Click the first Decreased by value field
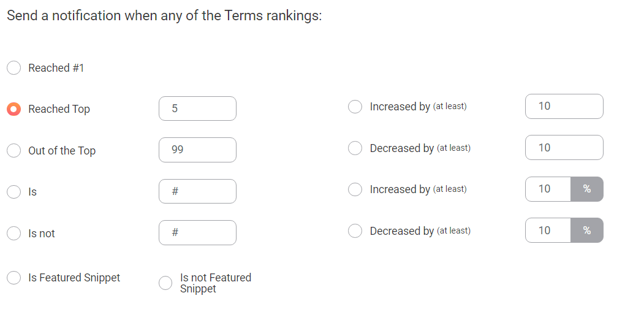This screenshot has height=328, width=644. [564, 148]
